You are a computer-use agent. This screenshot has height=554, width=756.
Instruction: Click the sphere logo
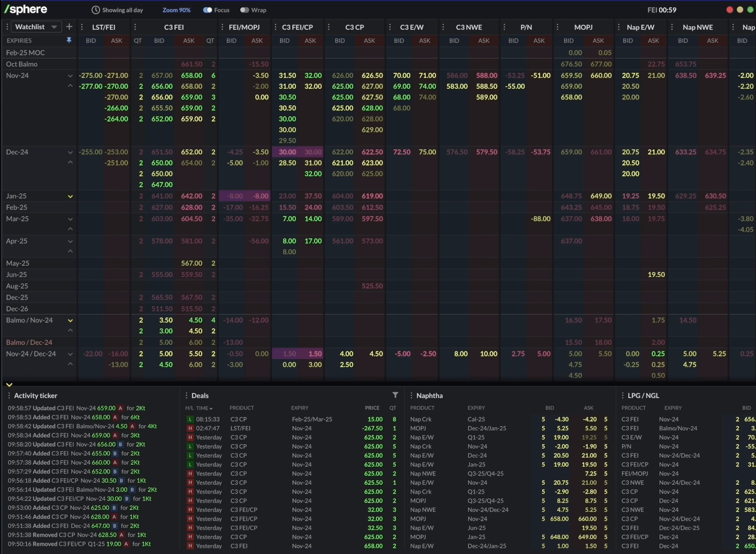(x=26, y=9)
